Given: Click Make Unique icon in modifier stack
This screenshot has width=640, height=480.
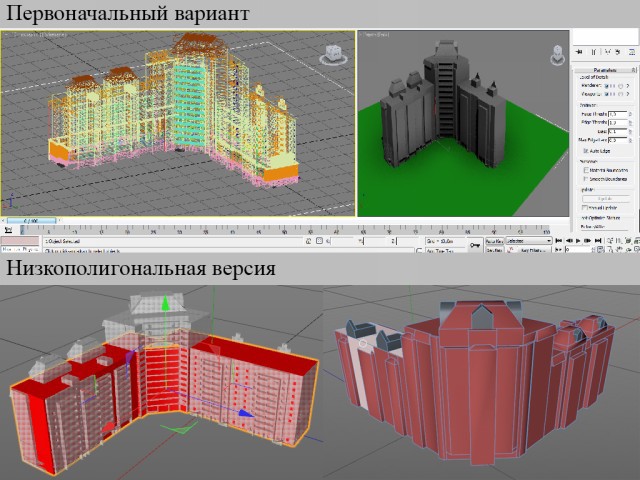Looking at the screenshot, I should coord(607,52).
